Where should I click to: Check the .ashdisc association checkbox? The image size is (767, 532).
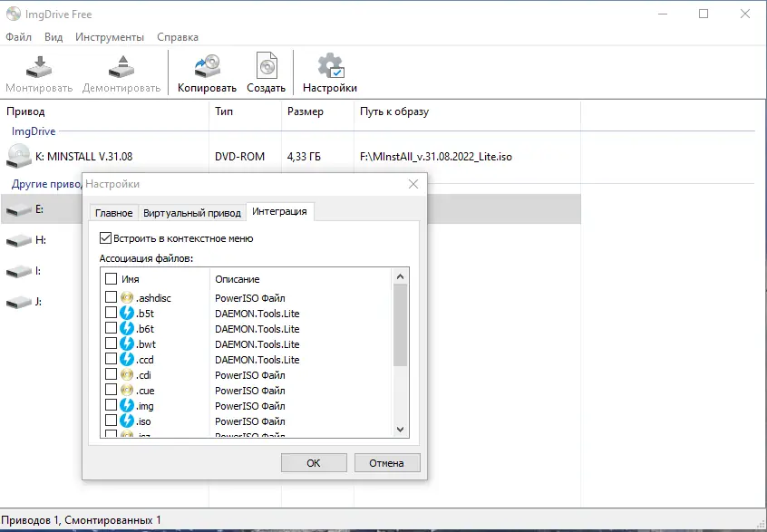111,296
